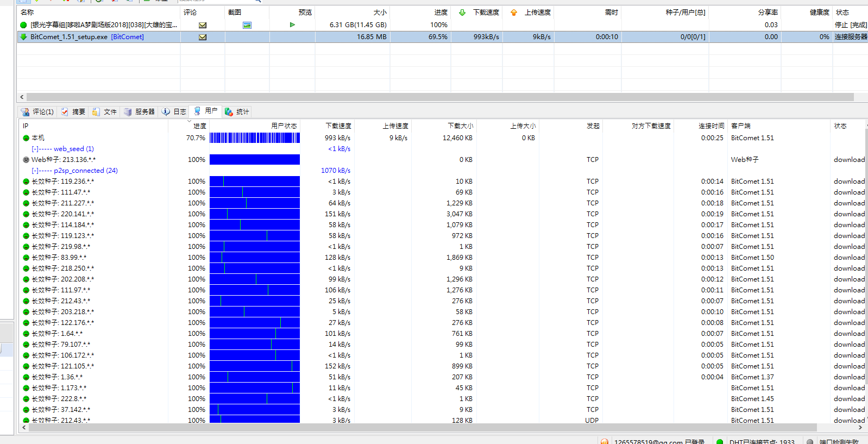This screenshot has width=868, height=444.
Task: Click the orange up arrow icon in the 上传速度 header
Action: [514, 12]
